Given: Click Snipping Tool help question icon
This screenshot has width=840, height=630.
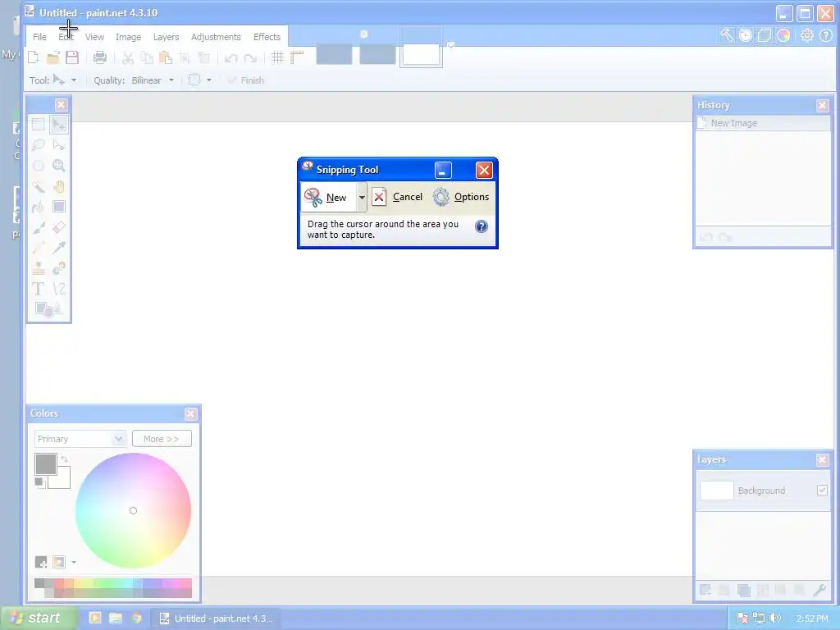Looking at the screenshot, I should pos(482,226).
